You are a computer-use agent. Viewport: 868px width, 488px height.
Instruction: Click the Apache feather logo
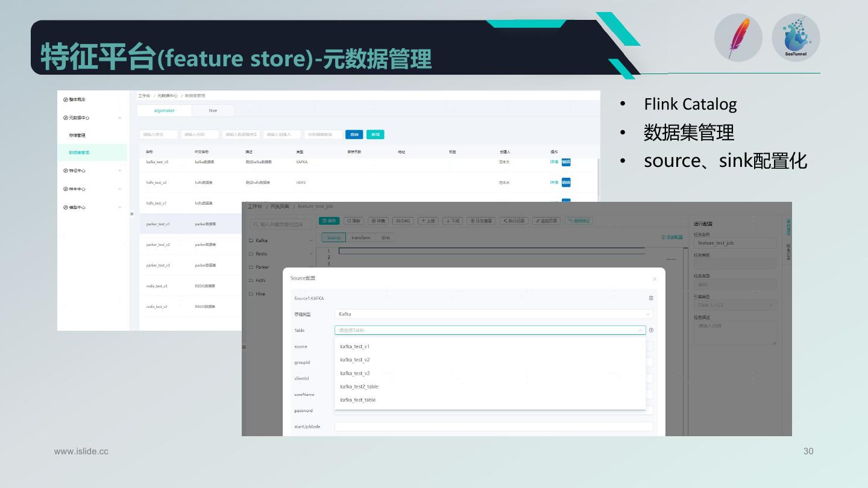click(738, 38)
